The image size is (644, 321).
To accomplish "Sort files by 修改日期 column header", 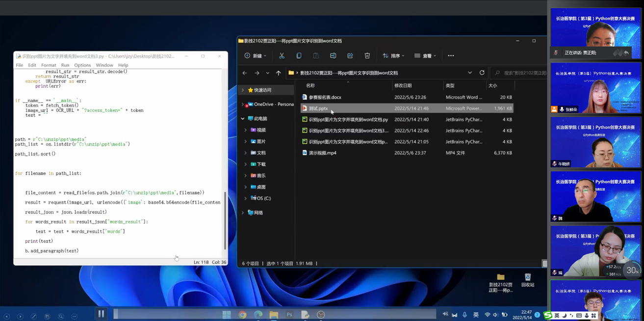I will 403,85.
